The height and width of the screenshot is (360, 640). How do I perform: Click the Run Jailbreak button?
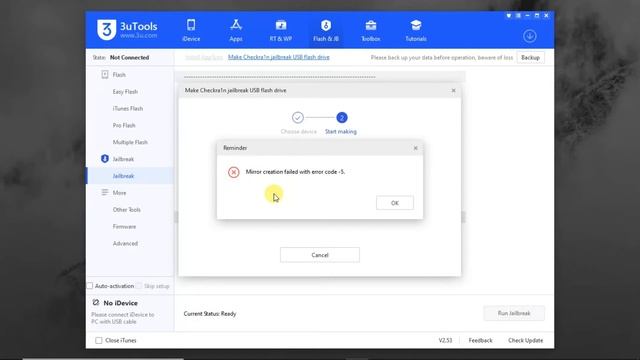(x=514, y=313)
